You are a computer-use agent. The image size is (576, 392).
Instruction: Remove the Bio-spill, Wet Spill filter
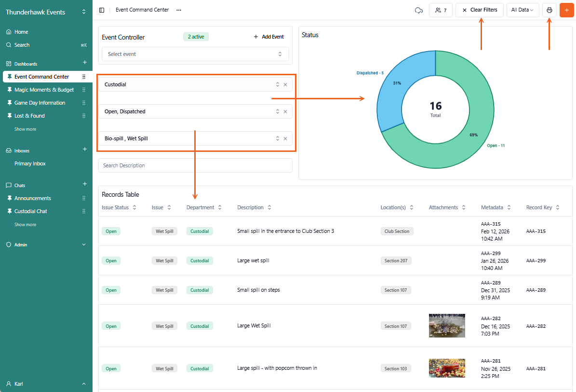pyautogui.click(x=285, y=138)
